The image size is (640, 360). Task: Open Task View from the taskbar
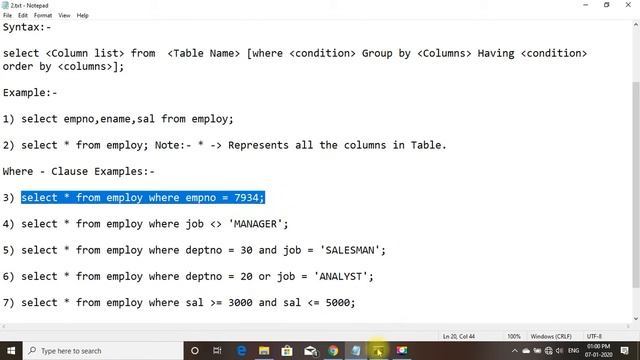pyautogui.click(x=217, y=351)
